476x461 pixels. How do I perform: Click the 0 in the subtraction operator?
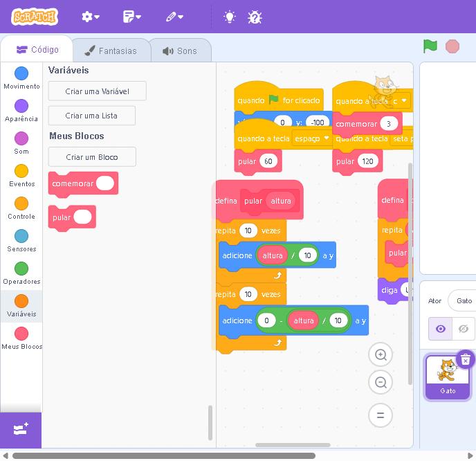[x=266, y=320]
